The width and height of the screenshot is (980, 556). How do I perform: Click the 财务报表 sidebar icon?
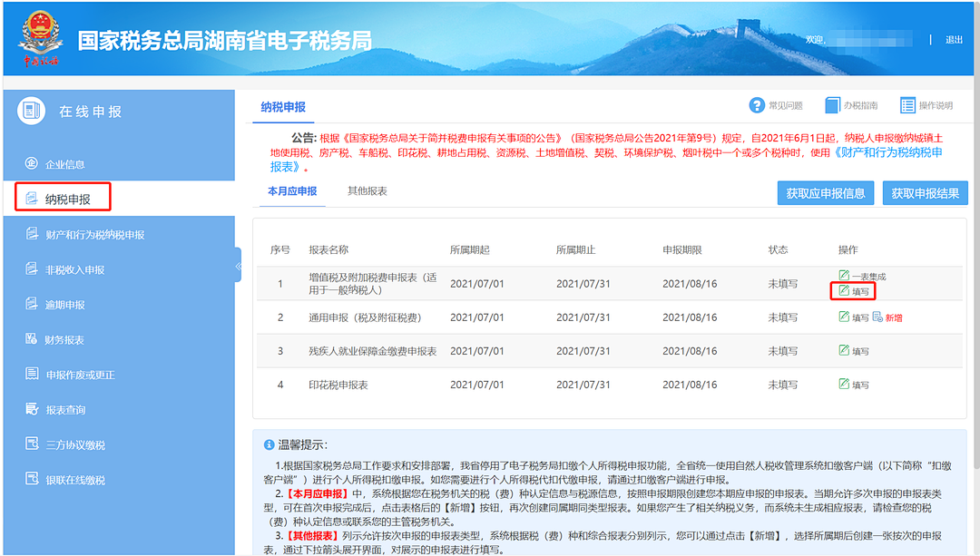31,338
